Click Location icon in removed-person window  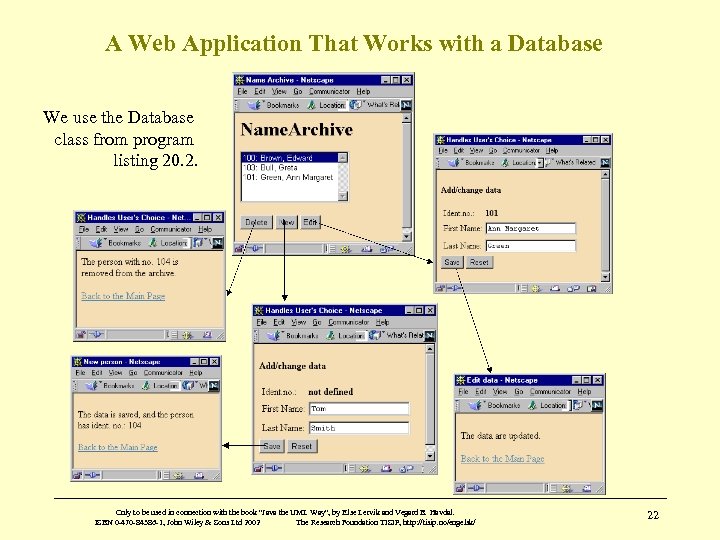click(153, 243)
